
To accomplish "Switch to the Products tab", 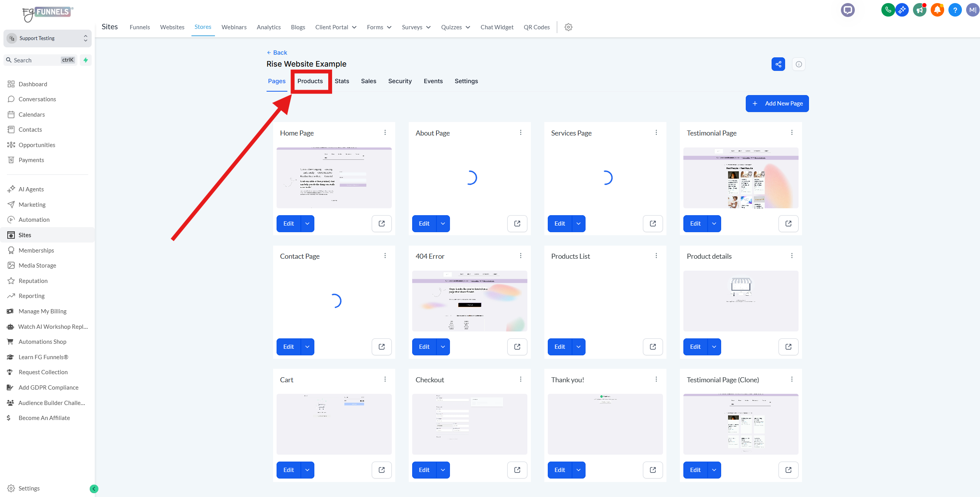I will (x=310, y=81).
